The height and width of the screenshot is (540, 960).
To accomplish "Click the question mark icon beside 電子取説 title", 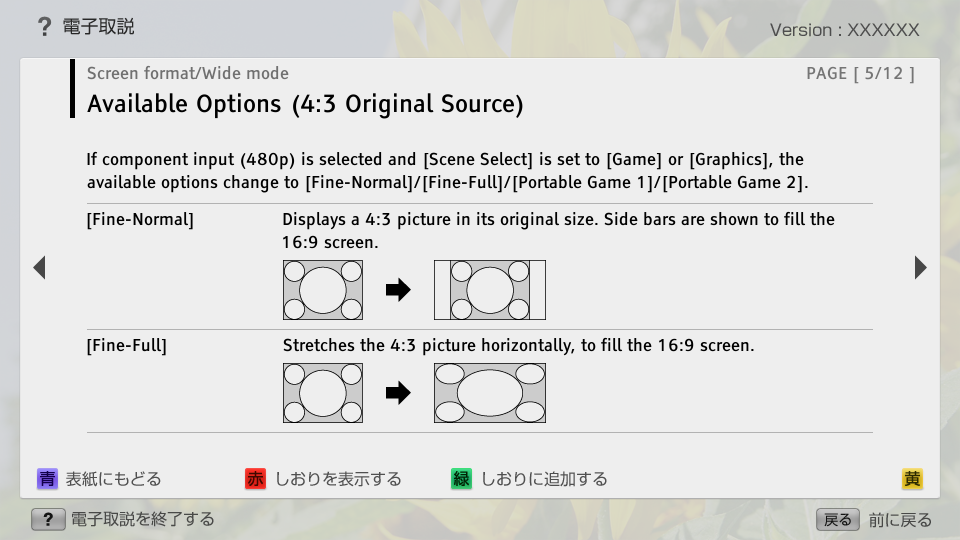I will coord(44,27).
